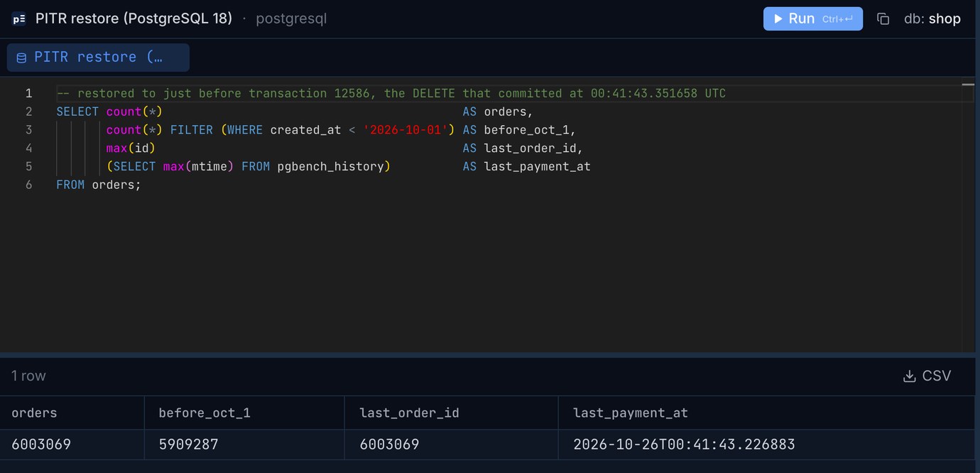Click the 'PITR restore (PostgreSQL 18)' title

(x=134, y=19)
